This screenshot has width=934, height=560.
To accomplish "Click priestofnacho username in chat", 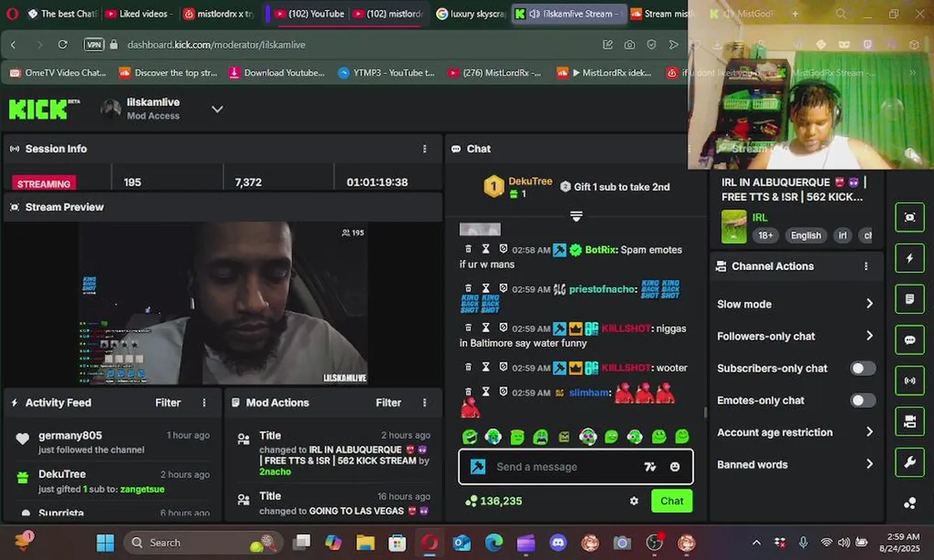I will point(603,289).
